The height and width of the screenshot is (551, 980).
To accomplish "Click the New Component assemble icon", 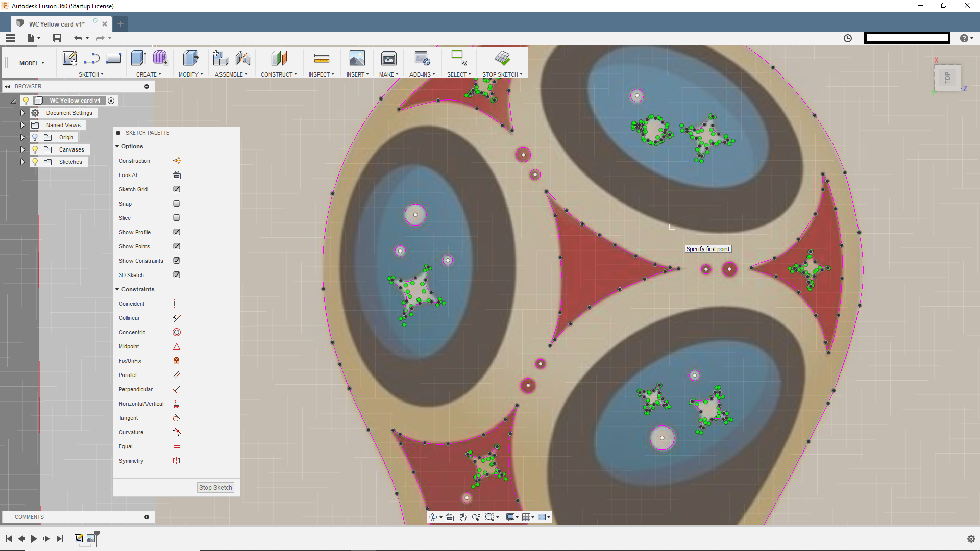I will tap(220, 58).
